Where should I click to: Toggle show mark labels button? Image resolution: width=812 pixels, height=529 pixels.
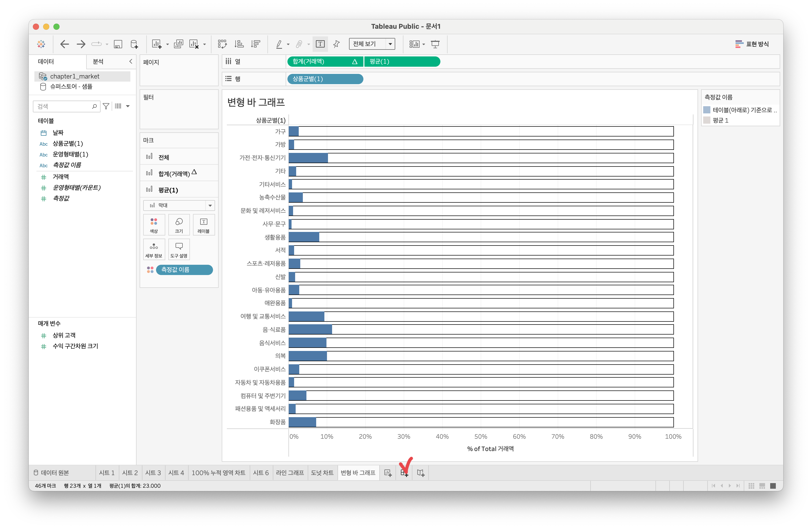click(x=320, y=44)
